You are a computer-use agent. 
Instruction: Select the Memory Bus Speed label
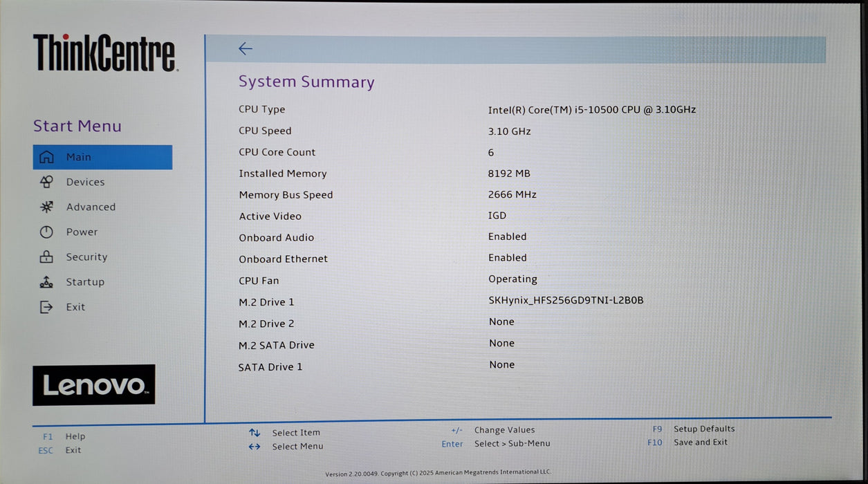286,195
